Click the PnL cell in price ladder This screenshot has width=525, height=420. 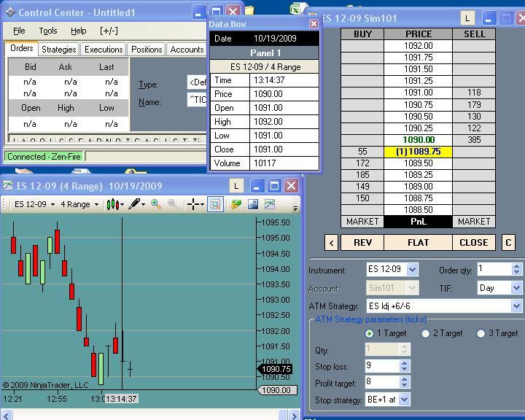click(419, 222)
